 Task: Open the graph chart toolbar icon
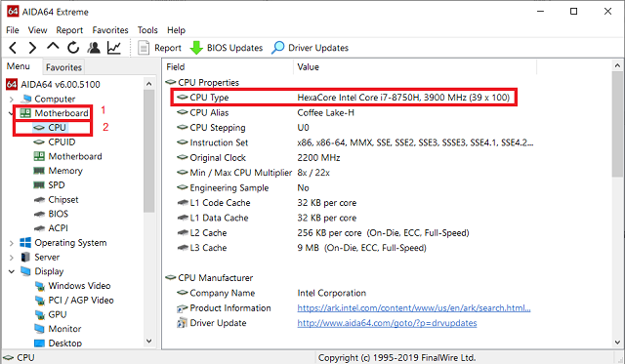[114, 48]
